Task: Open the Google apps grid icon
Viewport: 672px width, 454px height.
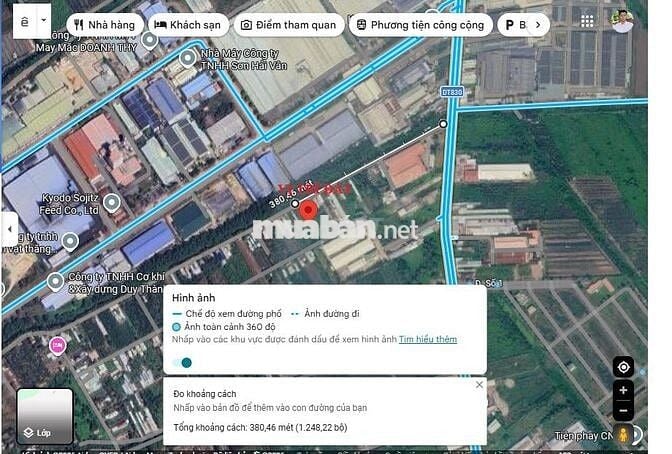Action: [x=587, y=21]
